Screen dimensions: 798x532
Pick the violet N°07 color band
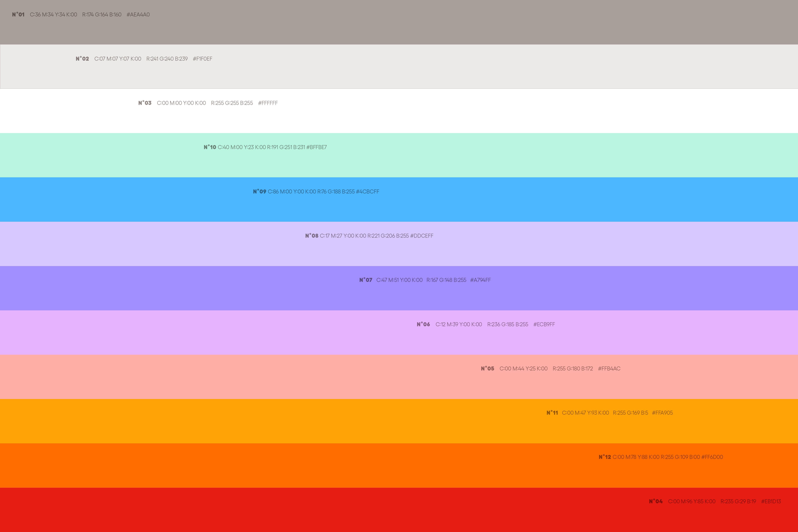[x=399, y=294]
